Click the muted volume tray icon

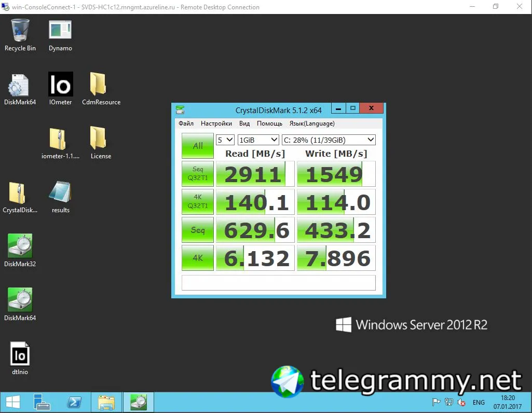click(461, 403)
